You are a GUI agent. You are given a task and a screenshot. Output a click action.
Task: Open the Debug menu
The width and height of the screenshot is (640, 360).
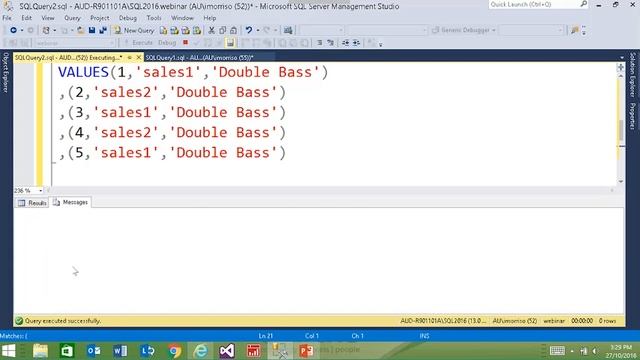[x=128, y=18]
